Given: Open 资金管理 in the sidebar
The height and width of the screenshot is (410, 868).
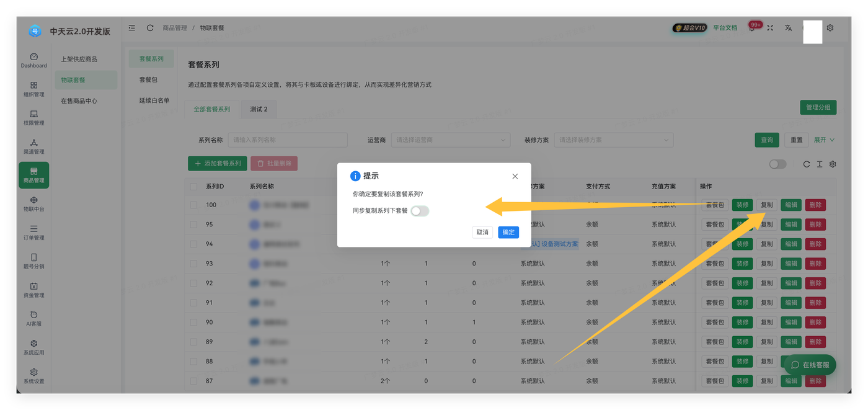Looking at the screenshot, I should [33, 290].
